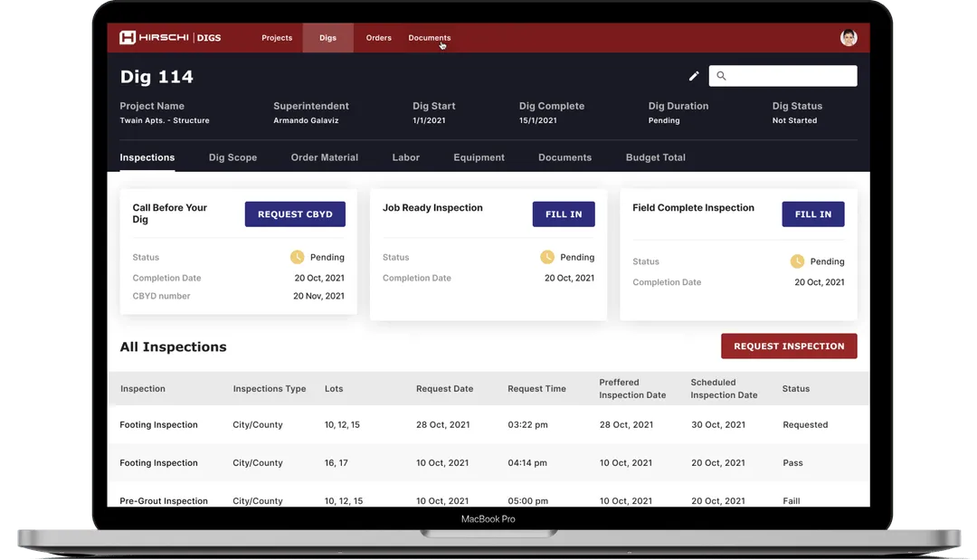Viewport: 977px width, 560px height.
Task: Click the REQUEST INSPECTION button
Action: (788, 346)
